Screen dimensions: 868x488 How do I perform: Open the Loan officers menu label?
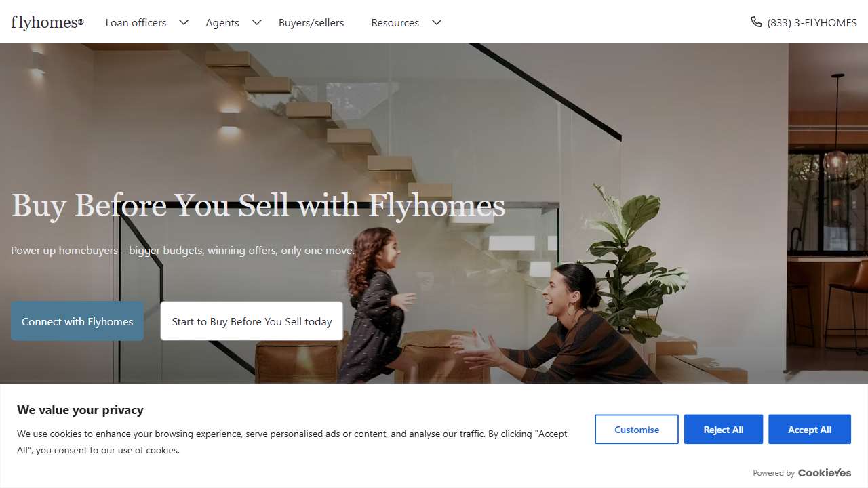coord(136,22)
